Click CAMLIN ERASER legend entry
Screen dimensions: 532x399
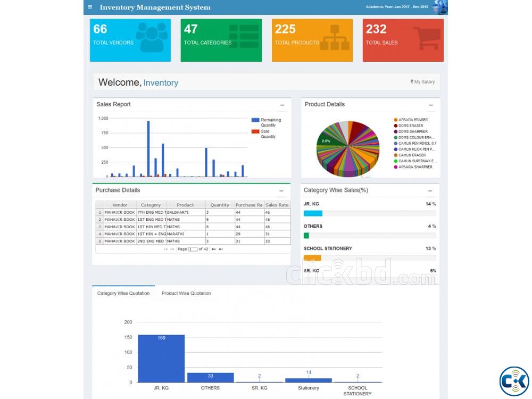click(410, 155)
